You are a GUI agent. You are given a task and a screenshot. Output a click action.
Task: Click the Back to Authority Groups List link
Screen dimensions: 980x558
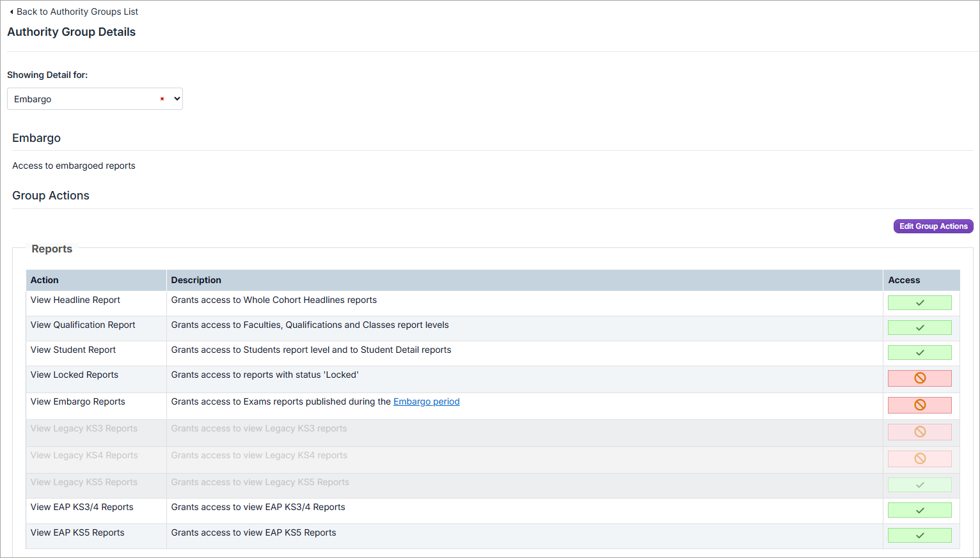click(x=74, y=12)
